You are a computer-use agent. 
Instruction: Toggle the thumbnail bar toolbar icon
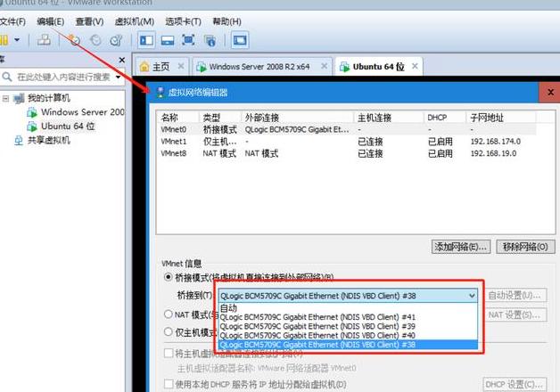167,39
